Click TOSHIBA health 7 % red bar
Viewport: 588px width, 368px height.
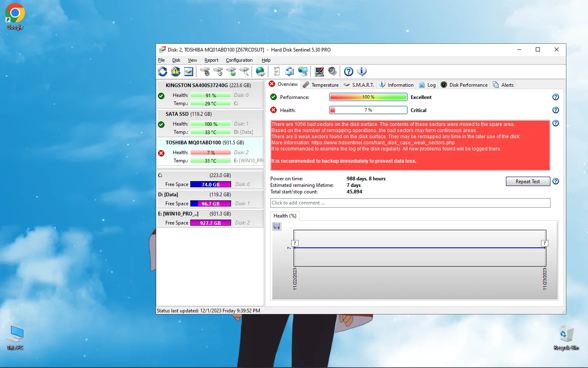tap(211, 153)
